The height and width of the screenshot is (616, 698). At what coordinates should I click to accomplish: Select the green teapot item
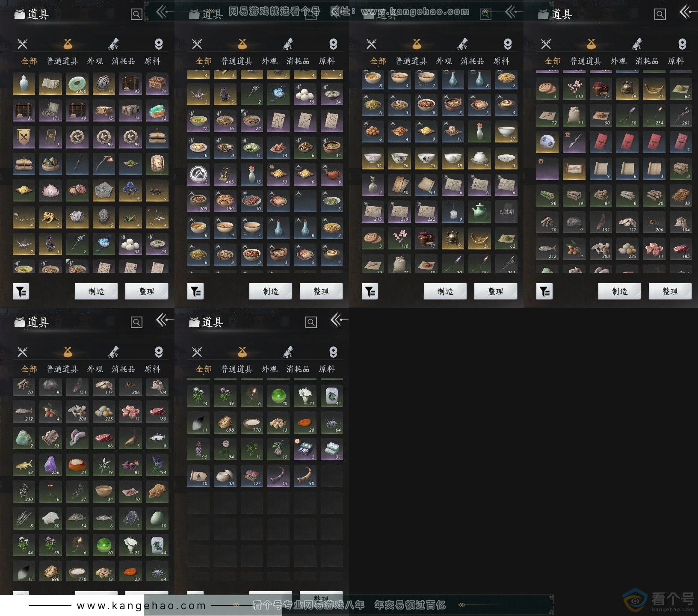click(x=479, y=212)
